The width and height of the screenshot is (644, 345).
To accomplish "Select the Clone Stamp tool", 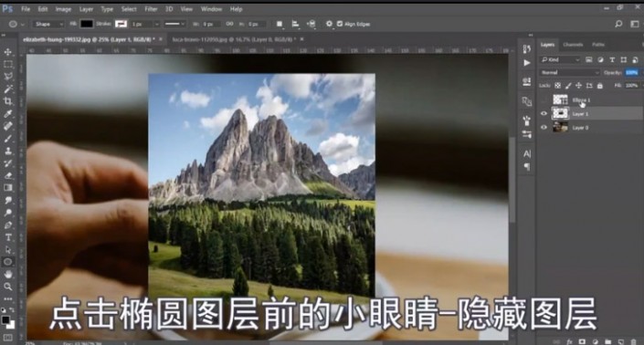I will point(8,151).
